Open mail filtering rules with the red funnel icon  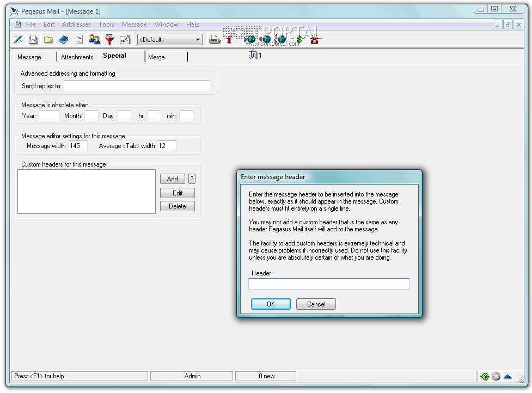click(x=109, y=39)
